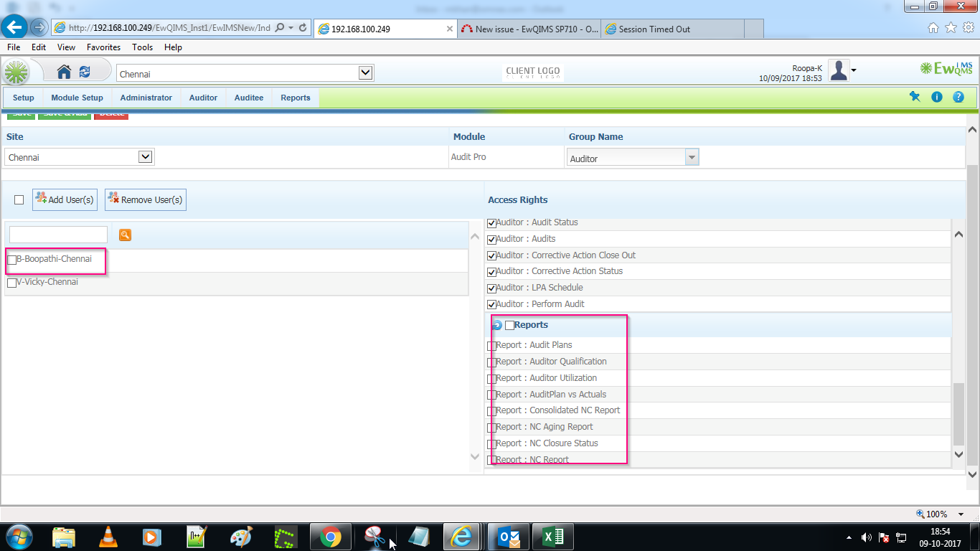Open Windows Explorer folder on taskbar
The height and width of the screenshot is (551, 980).
[64, 537]
